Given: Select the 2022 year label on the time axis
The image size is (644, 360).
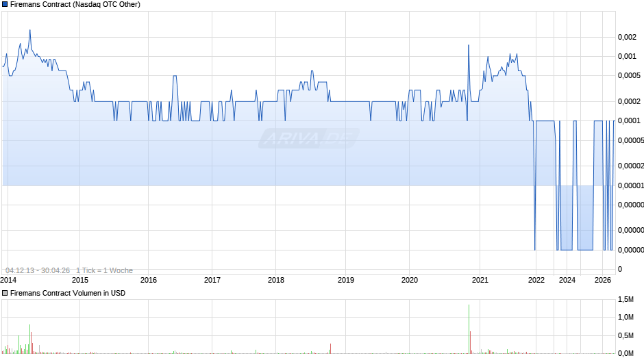Looking at the screenshot, I should tap(536, 280).
